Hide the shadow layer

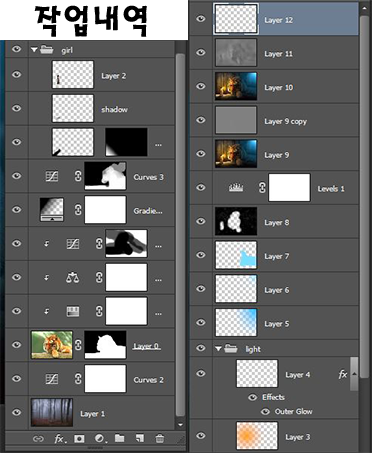(x=16, y=109)
